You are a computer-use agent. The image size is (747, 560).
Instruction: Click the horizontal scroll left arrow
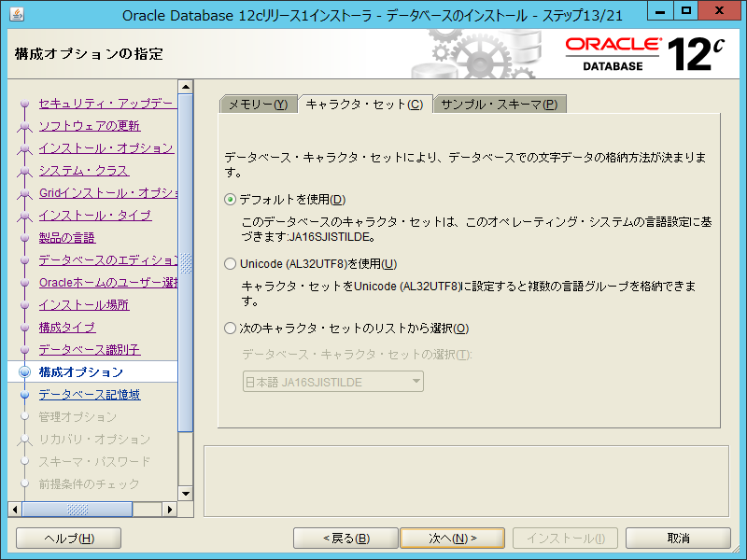(14, 509)
